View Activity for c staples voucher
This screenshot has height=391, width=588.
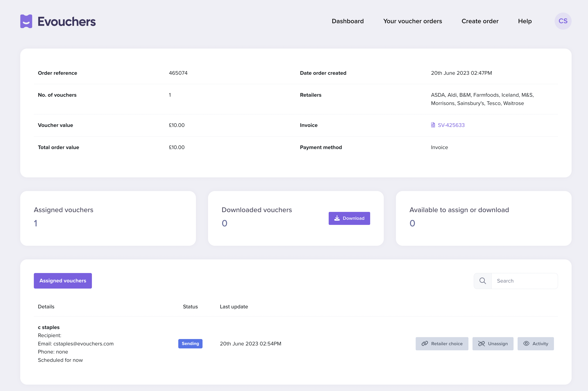535,344
